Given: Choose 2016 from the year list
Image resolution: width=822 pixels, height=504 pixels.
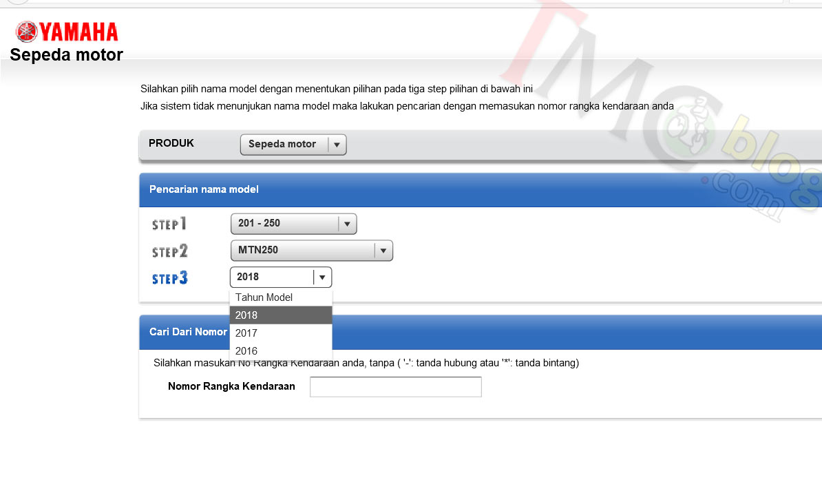Looking at the screenshot, I should (x=280, y=351).
